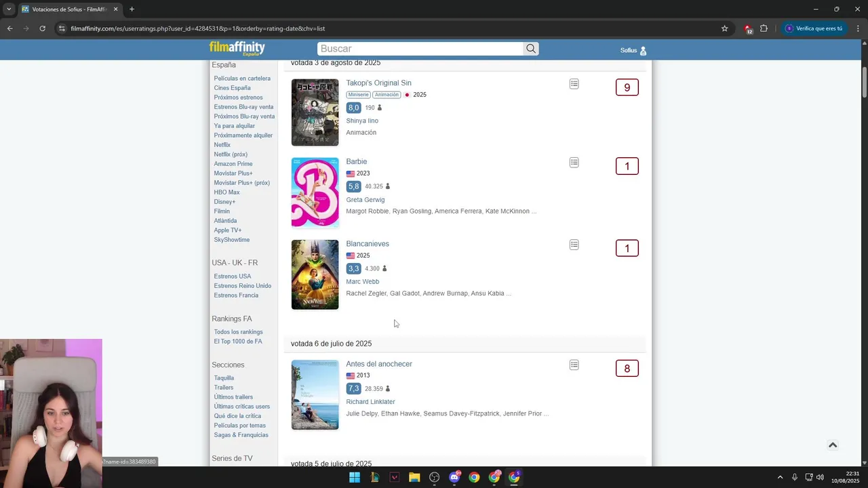Open the SkyShowtime sidebar link

pyautogui.click(x=231, y=240)
